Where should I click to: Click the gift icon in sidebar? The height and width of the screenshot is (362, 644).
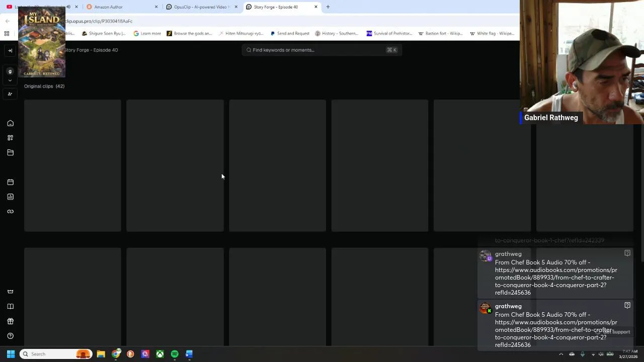coord(10,321)
